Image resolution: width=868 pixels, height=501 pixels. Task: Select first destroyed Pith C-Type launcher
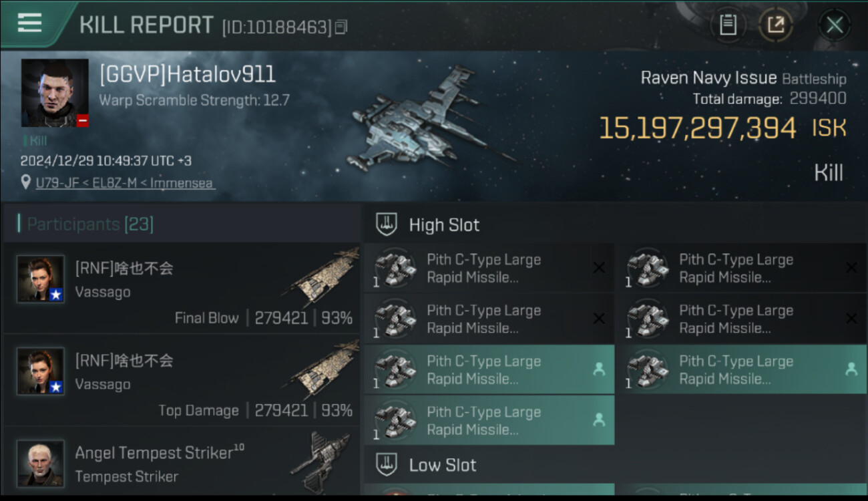tap(489, 268)
